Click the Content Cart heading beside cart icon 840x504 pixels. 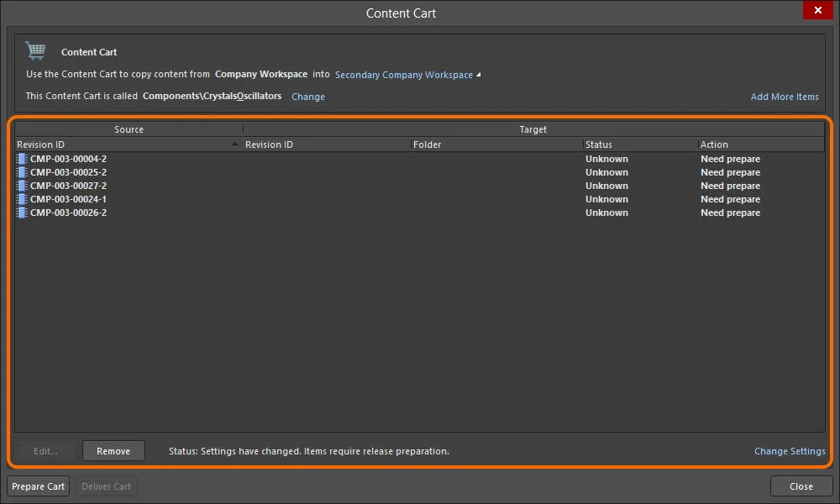click(x=89, y=52)
